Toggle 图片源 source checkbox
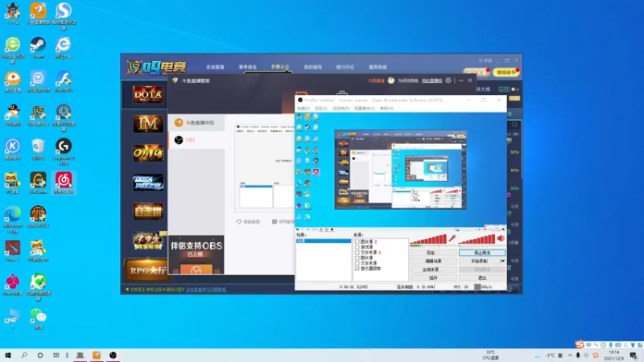644x362 pixels. (x=357, y=257)
